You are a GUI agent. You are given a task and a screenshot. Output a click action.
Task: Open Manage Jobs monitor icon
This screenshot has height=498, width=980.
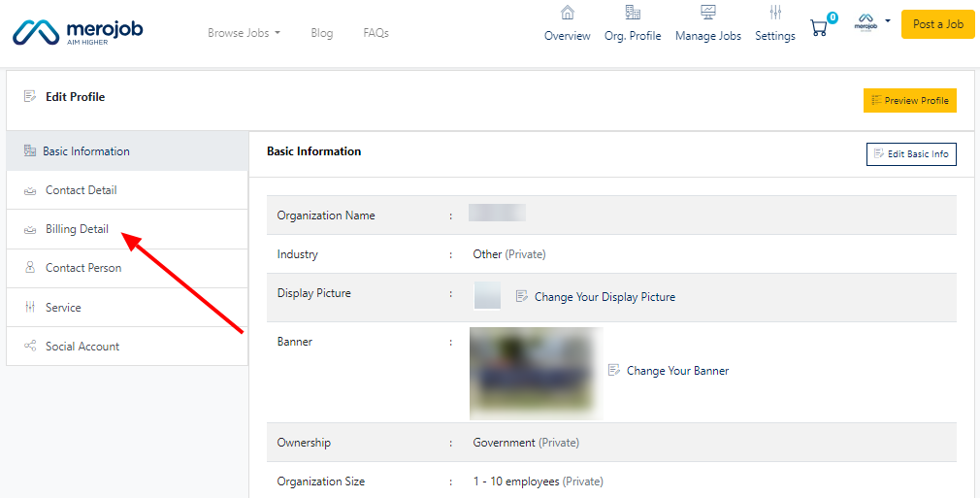[708, 13]
